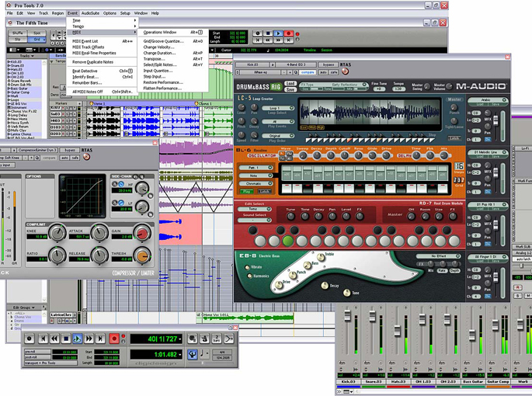
Task: Click compare in Drum&Bass Rig plugin header
Action: tap(308, 72)
